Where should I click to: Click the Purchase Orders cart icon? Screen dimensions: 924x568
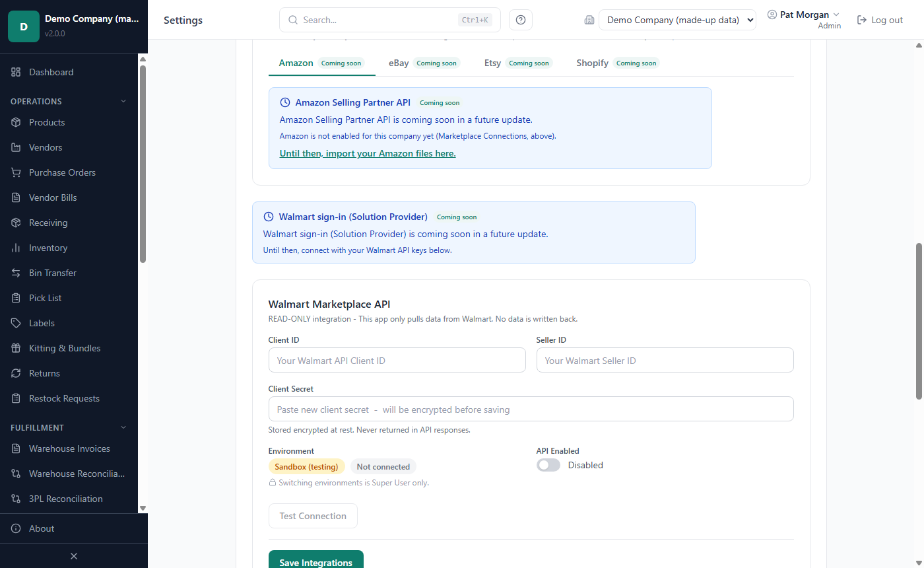tap(16, 172)
